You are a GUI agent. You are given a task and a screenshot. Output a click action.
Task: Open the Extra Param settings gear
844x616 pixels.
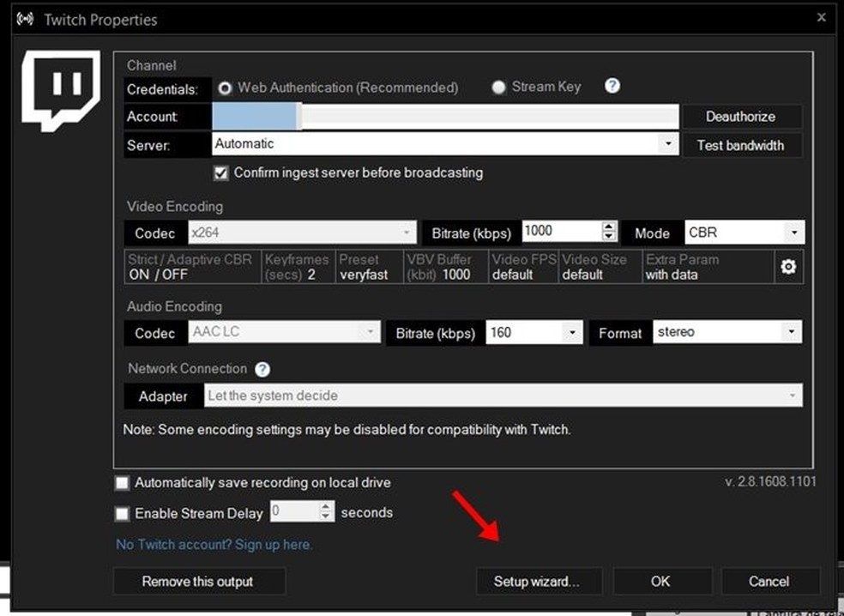(788, 267)
